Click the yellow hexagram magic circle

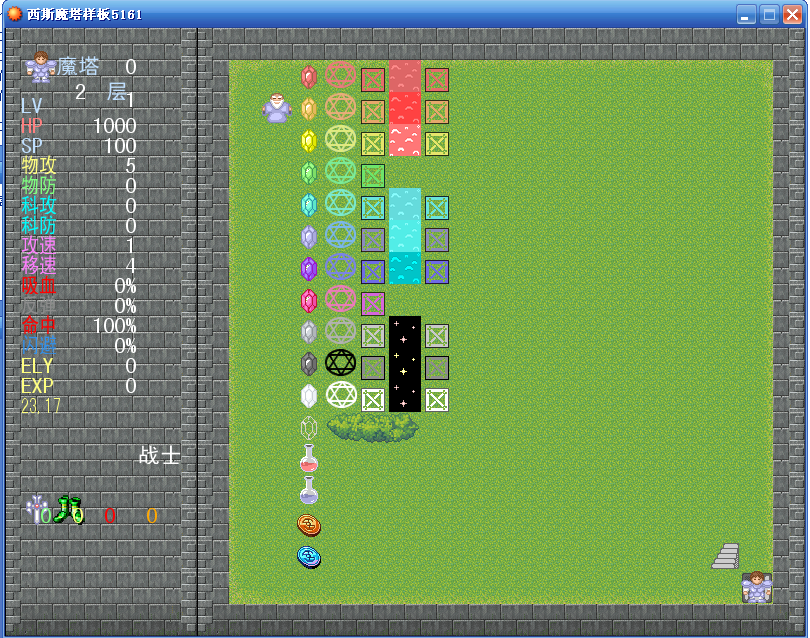341,138
